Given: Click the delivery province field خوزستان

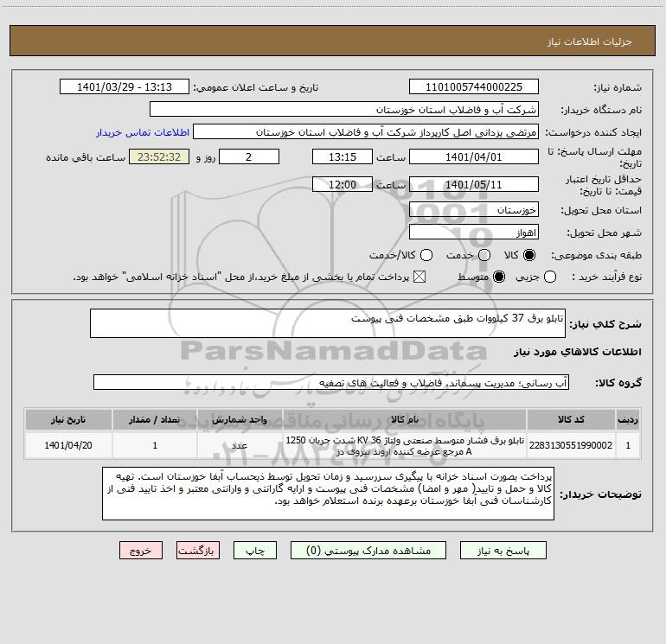Looking at the screenshot, I should pos(474,210).
